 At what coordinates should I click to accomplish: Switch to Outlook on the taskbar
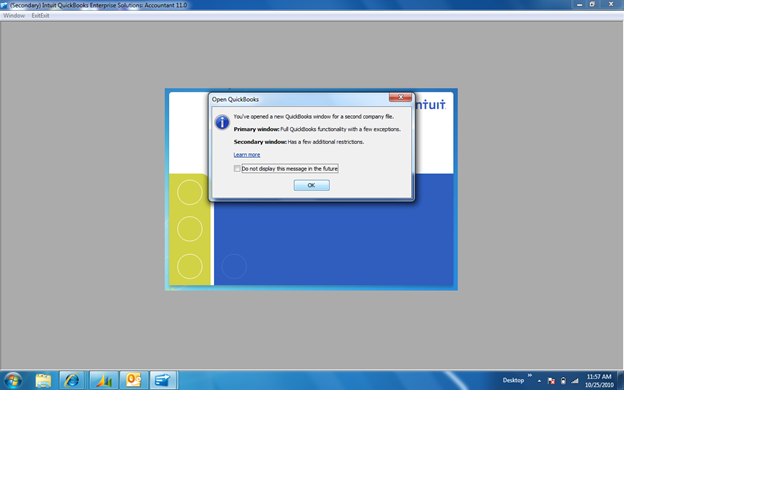pos(133,381)
